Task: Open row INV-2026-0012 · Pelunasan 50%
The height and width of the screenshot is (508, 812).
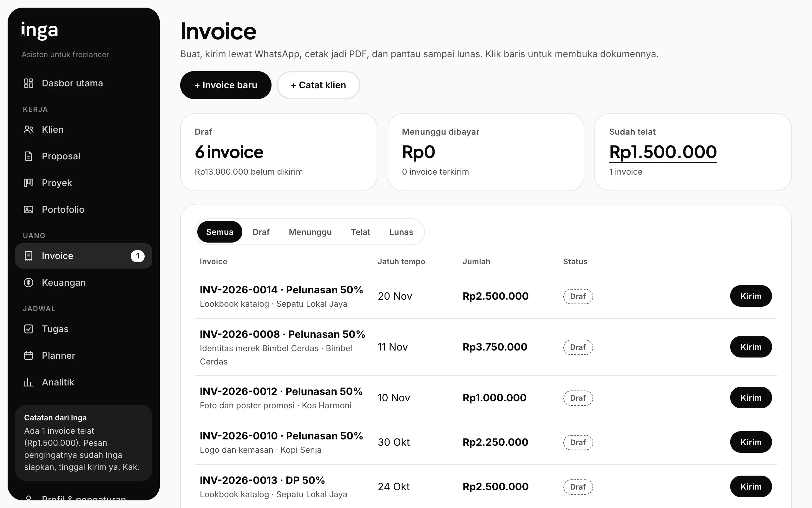Action: coord(486,398)
